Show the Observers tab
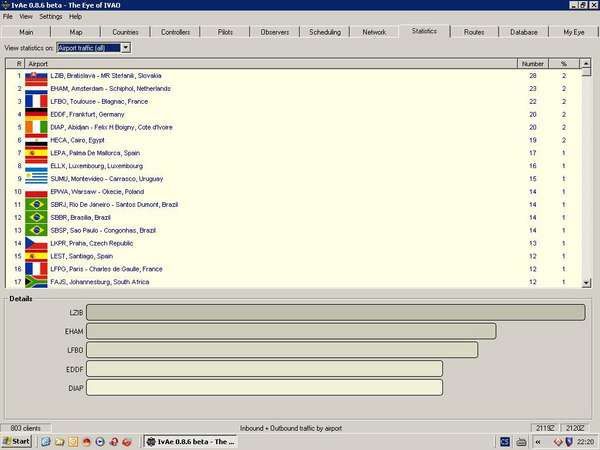Viewport: 600px width, 450px height. click(275, 32)
